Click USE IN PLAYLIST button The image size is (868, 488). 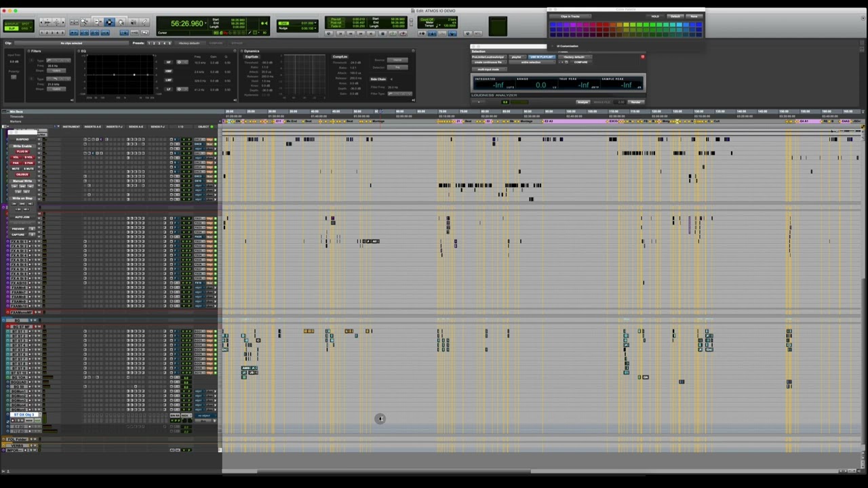[542, 57]
